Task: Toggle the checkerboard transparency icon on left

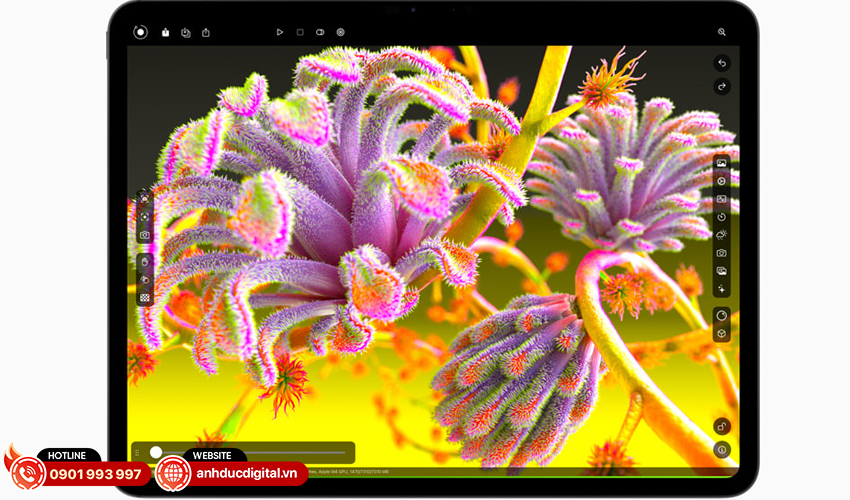Action: [x=145, y=297]
